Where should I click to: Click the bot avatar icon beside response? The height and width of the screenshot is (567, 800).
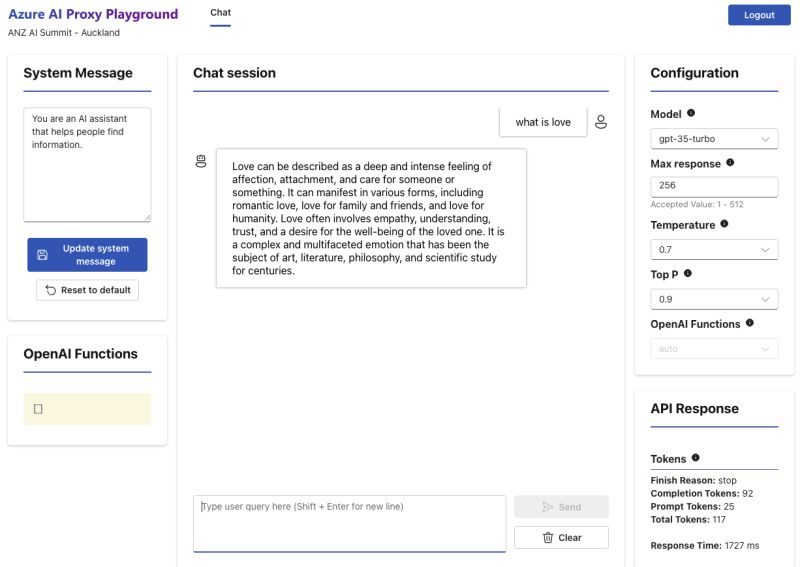(x=201, y=161)
